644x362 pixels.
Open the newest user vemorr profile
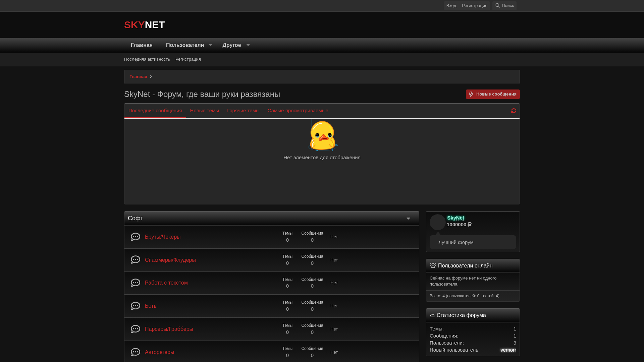pos(508,350)
